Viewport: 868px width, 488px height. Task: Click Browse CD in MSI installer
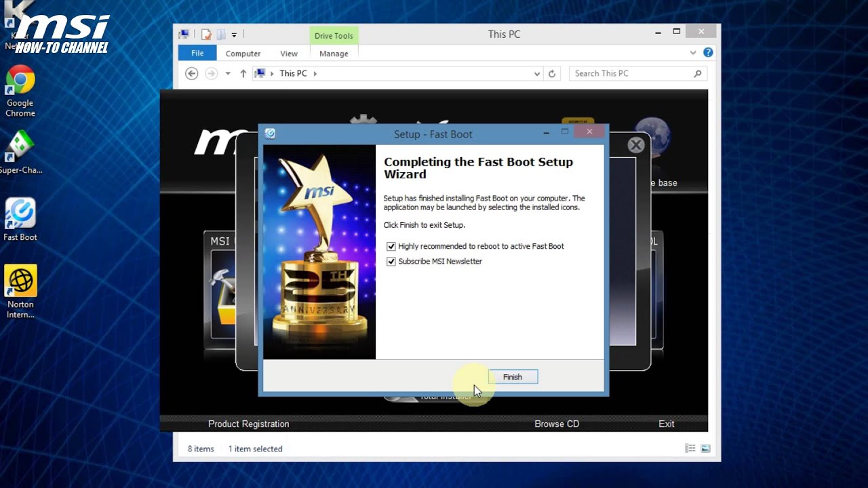pos(557,424)
